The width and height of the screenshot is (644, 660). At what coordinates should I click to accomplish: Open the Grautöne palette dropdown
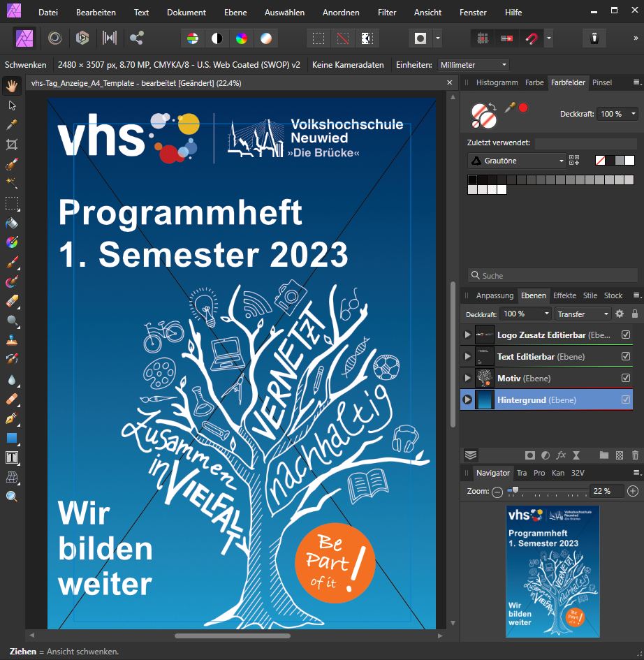[517, 161]
